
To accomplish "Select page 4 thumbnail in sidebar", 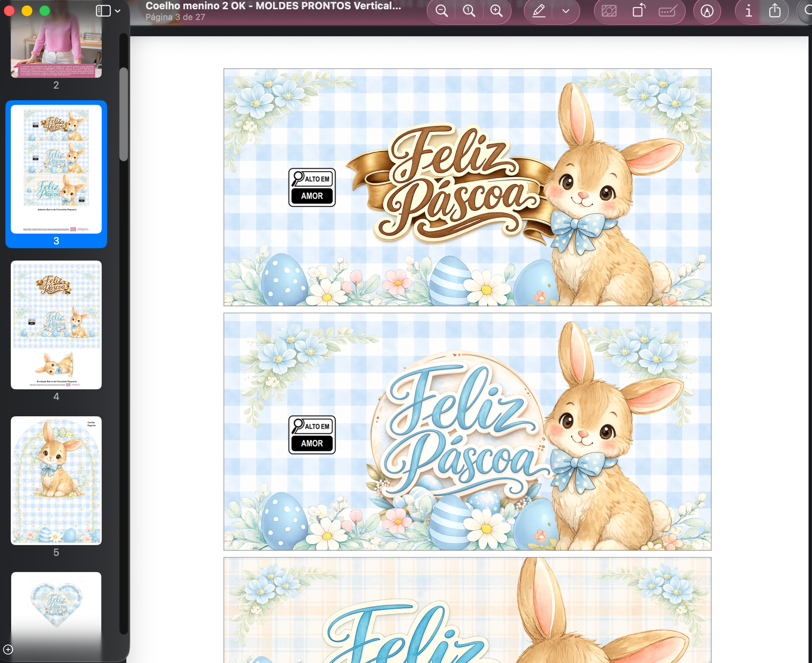I will click(56, 325).
